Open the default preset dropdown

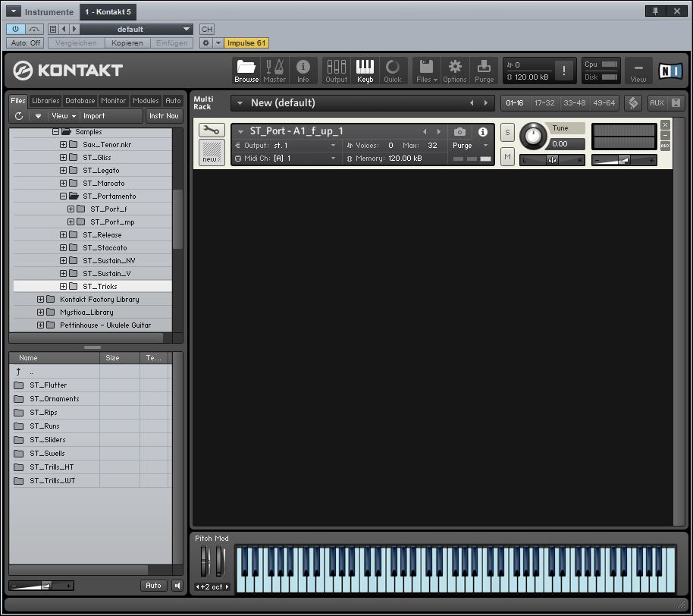(136, 29)
